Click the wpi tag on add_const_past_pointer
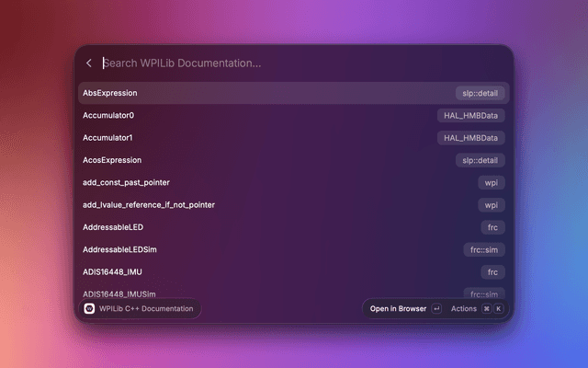 492,182
